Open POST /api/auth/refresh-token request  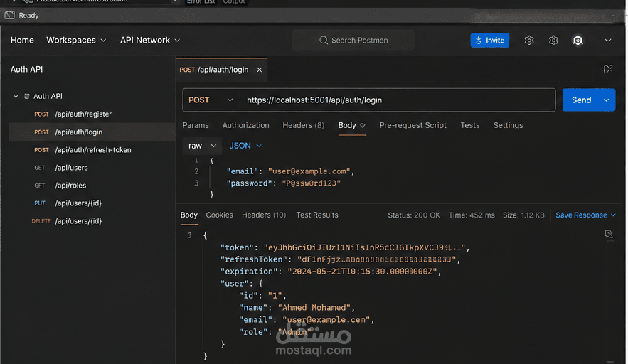point(83,150)
